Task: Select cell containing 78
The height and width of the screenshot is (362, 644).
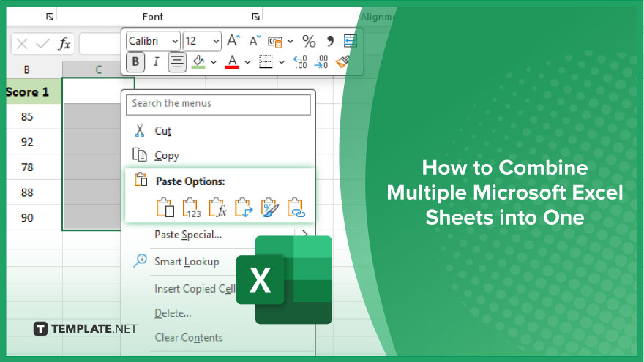Action: pyautogui.click(x=34, y=167)
